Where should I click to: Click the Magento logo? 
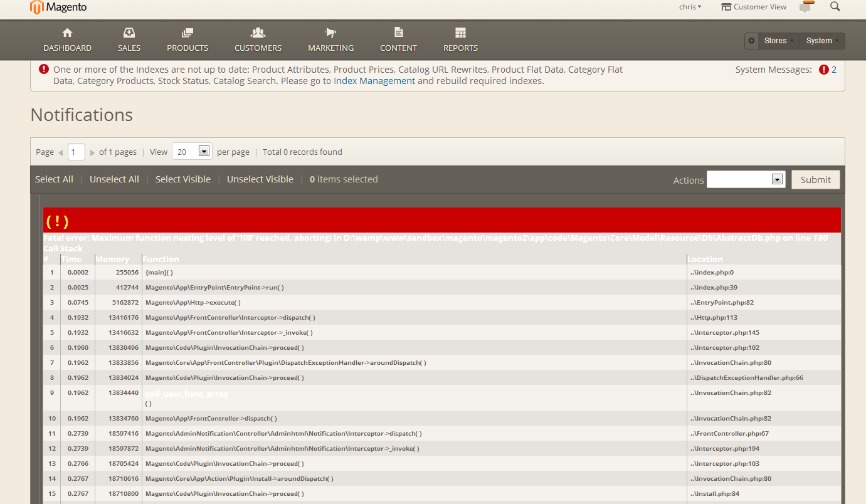click(x=58, y=8)
